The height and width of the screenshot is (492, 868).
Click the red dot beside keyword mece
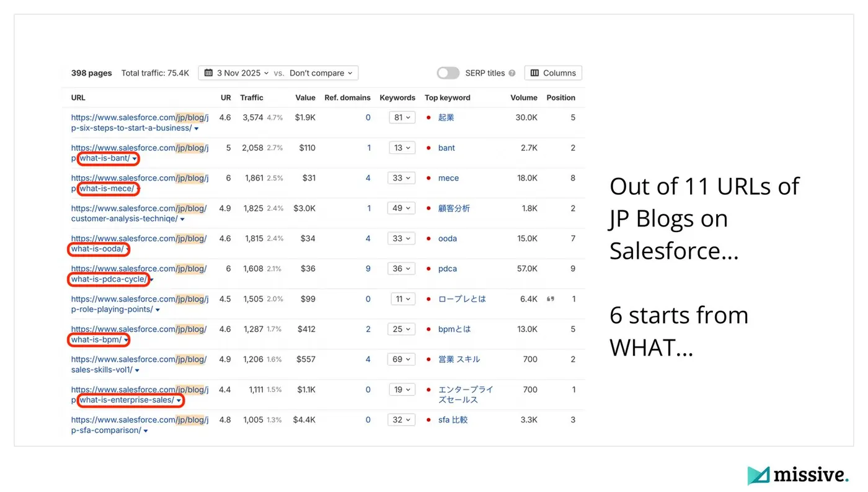428,178
